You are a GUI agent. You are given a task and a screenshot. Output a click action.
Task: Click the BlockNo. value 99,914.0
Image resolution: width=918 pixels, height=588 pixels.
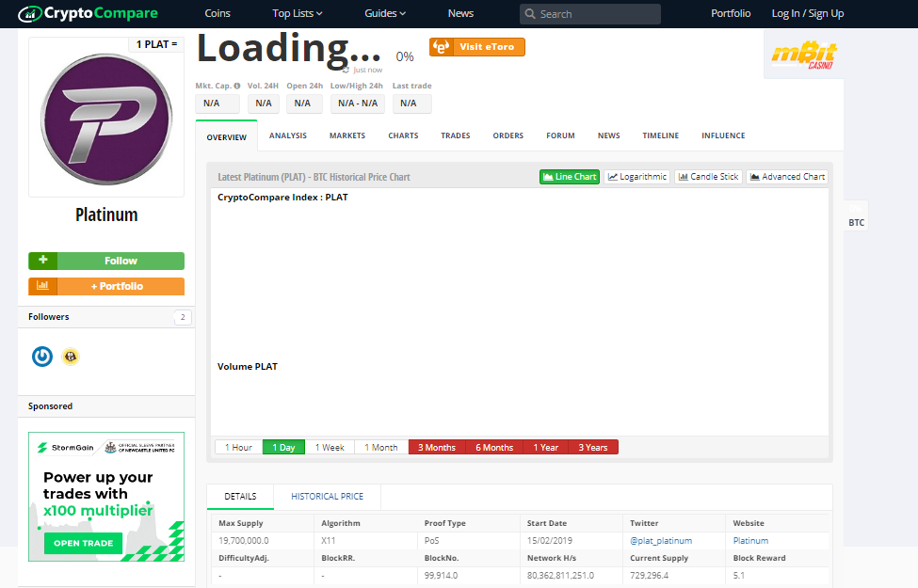pos(442,576)
